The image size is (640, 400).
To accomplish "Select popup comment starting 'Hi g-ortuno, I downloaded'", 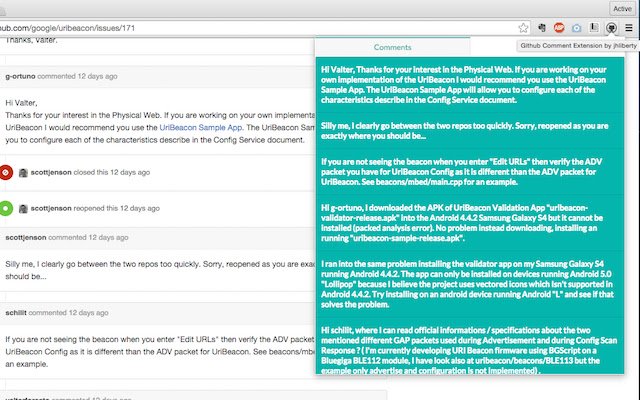I will [470, 222].
